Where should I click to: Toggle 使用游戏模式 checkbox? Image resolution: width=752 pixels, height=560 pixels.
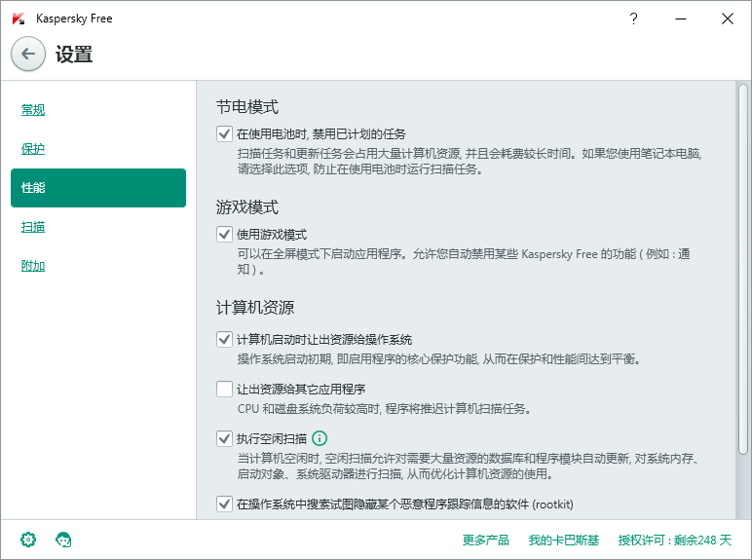tap(224, 234)
